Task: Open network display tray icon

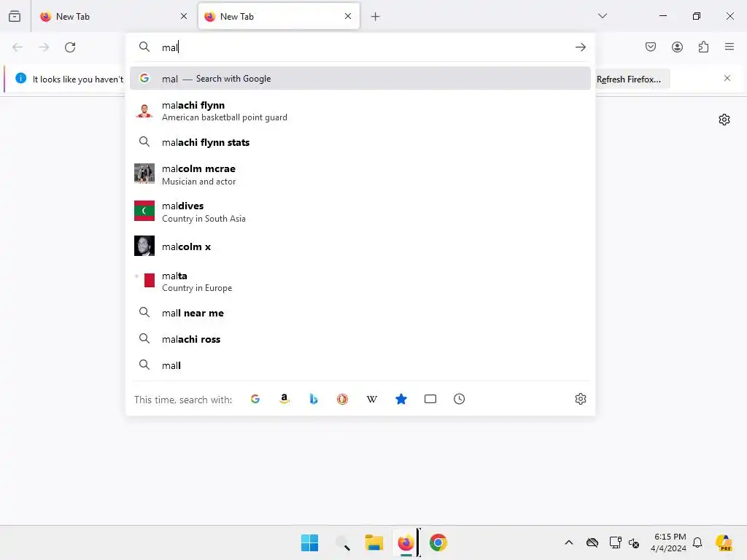Action: tap(615, 542)
